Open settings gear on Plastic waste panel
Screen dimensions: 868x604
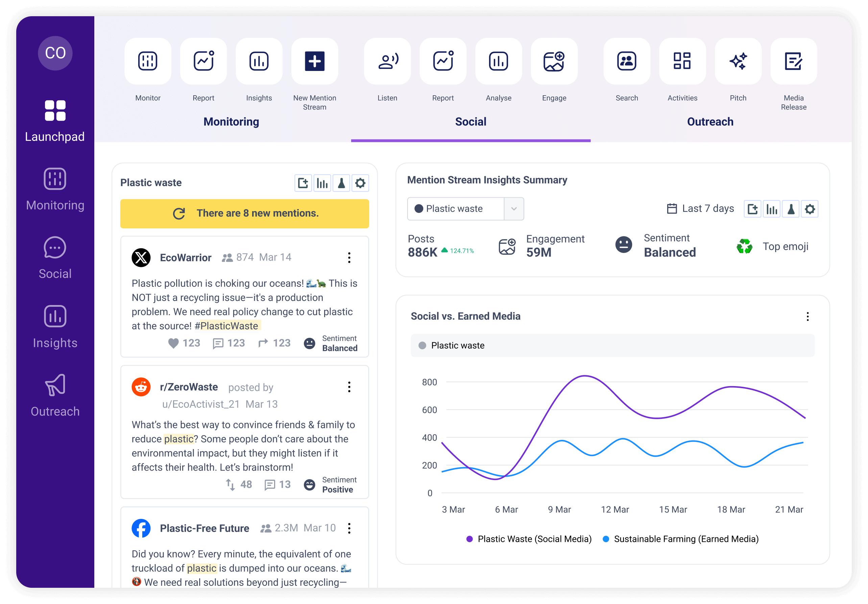point(360,183)
